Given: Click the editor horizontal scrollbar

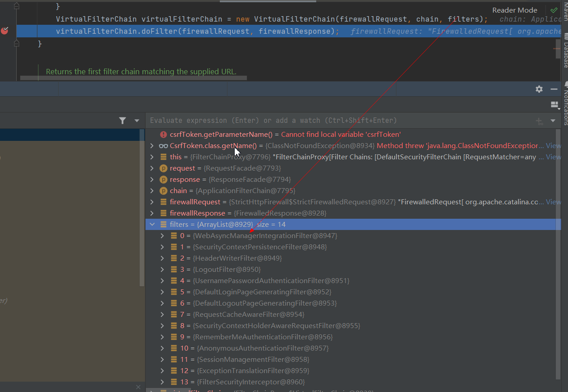Looking at the screenshot, I should (134, 78).
